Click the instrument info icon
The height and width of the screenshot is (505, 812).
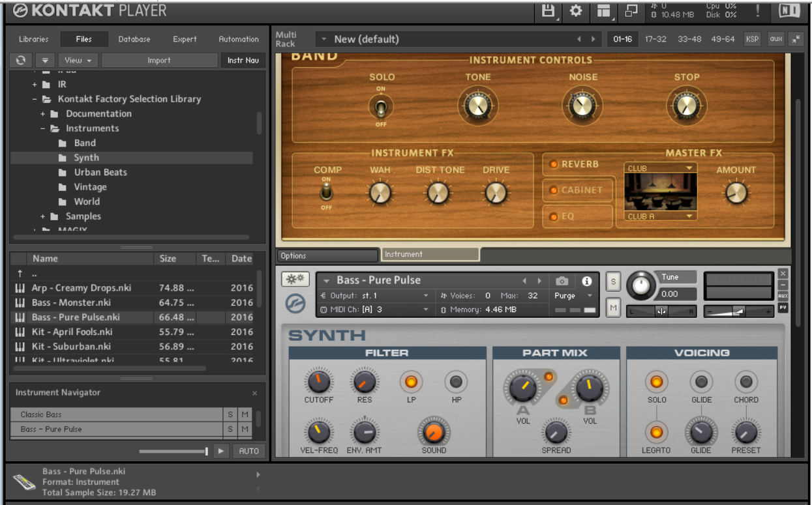point(587,281)
